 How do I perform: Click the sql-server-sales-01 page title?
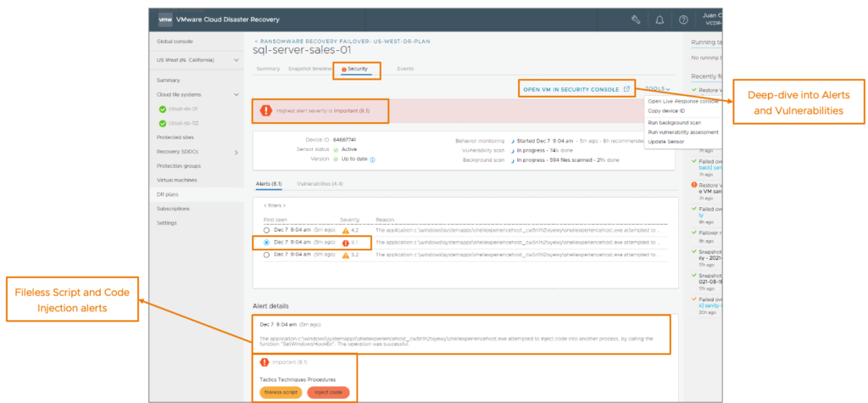coord(302,50)
